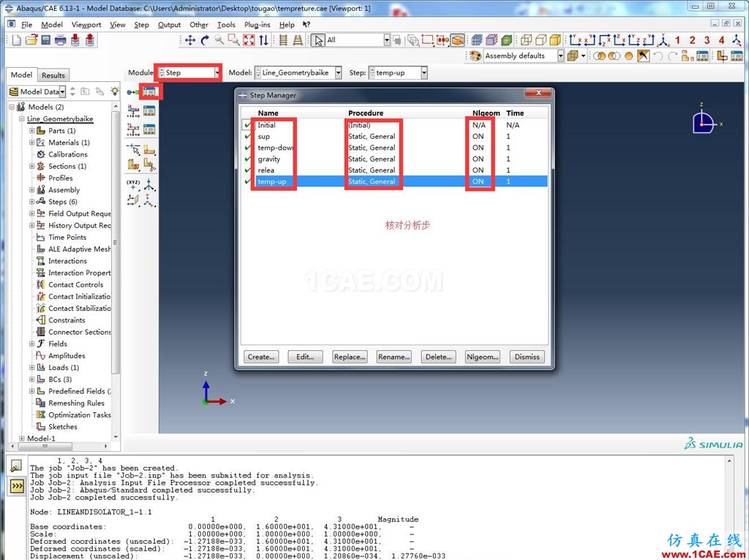Save the model database via floppy icon
Screen dimensions: 749x560
46,40
